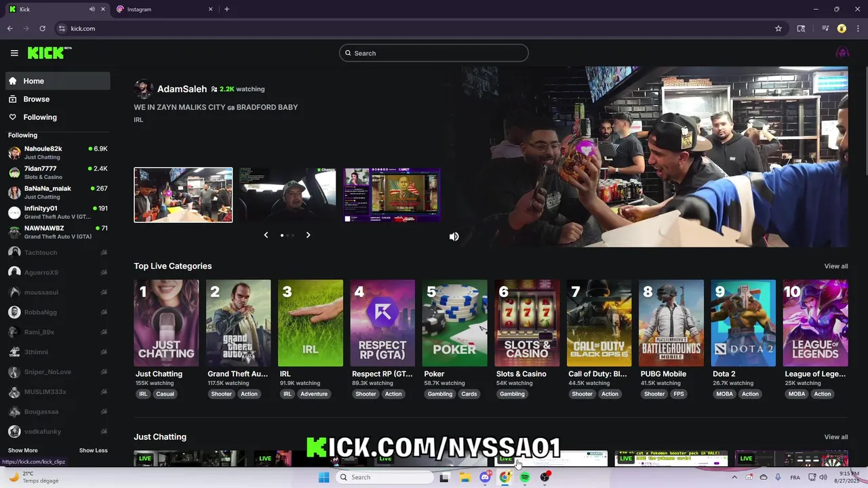Viewport: 868px width, 488px height.
Task: Open the hamburger sidebar menu
Action: tap(14, 53)
